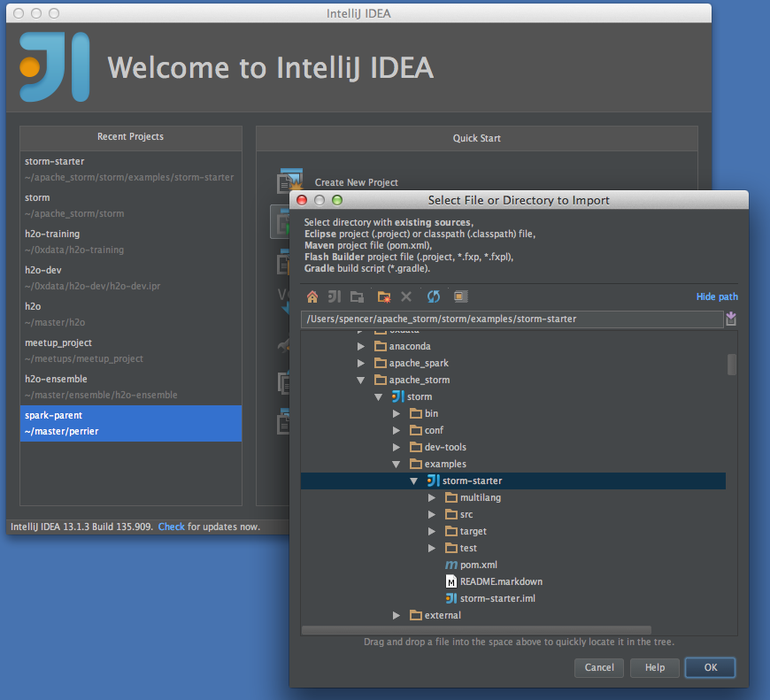Click the Home directory icon
Image resolution: width=770 pixels, height=700 pixels.
tap(312, 296)
